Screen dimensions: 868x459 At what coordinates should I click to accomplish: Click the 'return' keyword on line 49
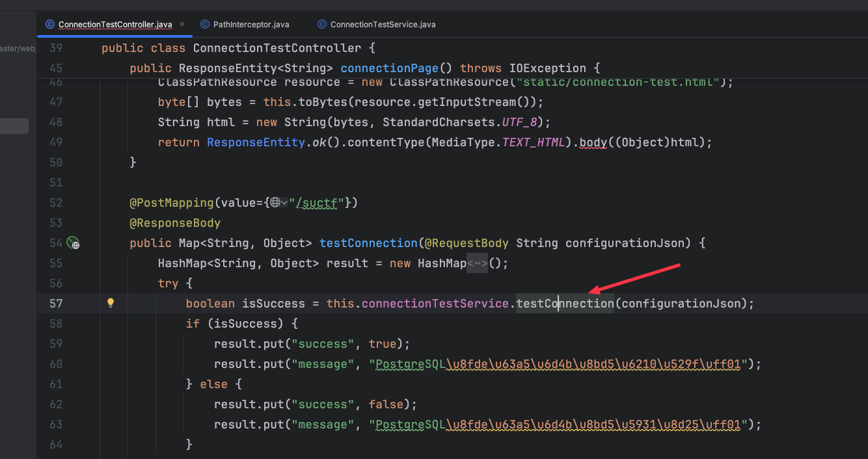[178, 142]
